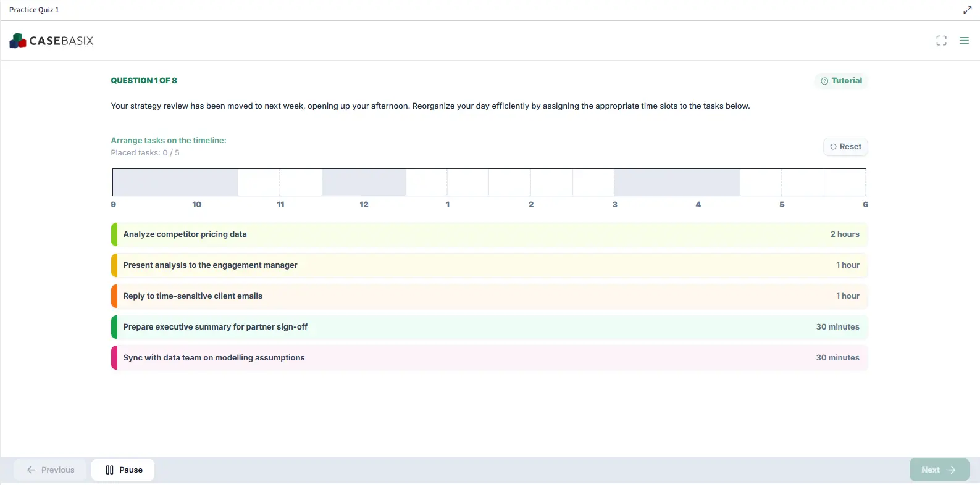Click the '30 minutes' label of the Sync task
The width and height of the screenshot is (980, 485).
click(x=837, y=358)
